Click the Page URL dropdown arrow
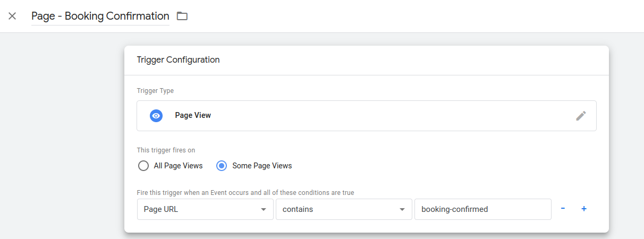This screenshot has height=239, width=644. pyautogui.click(x=264, y=209)
